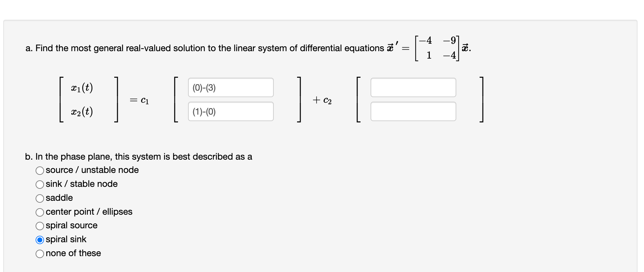
Task: Click the part b phase plane question text
Action: coord(139,157)
